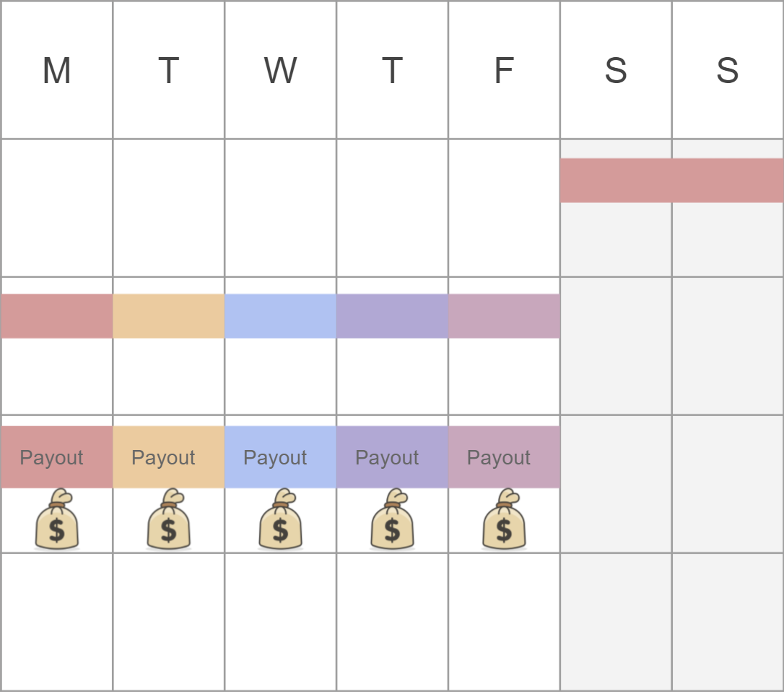Click the money bag under Thursday's Payout
Screen dimensions: 784x692
tap(393, 519)
